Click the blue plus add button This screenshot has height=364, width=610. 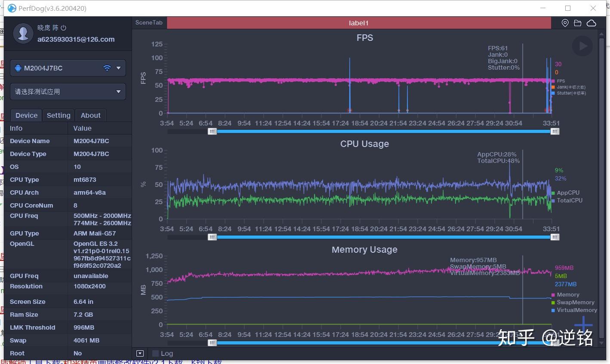[x=583, y=325]
